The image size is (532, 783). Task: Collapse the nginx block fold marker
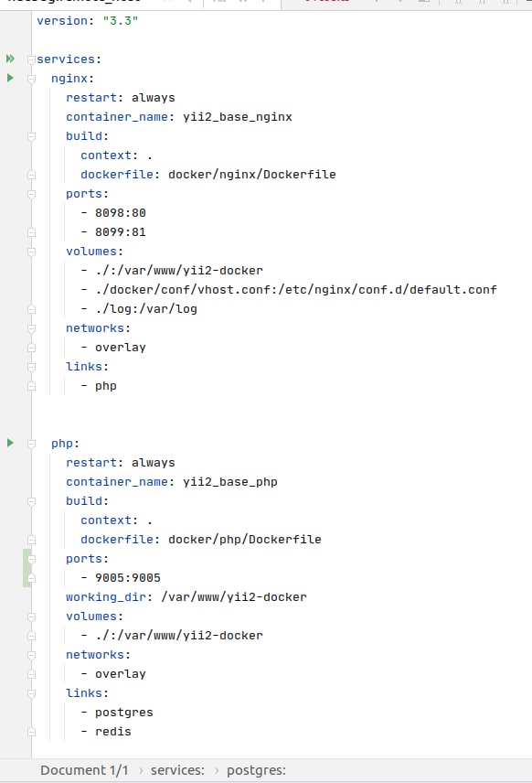31,79
